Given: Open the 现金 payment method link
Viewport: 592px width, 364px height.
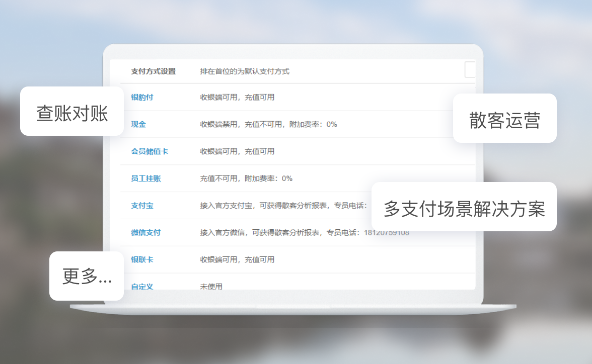Looking at the screenshot, I should 138,125.
